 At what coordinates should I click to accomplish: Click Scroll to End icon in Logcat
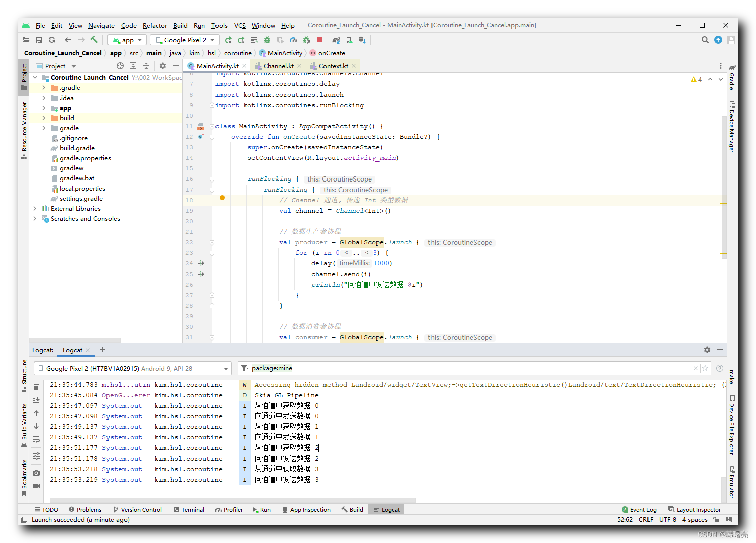coord(36,400)
